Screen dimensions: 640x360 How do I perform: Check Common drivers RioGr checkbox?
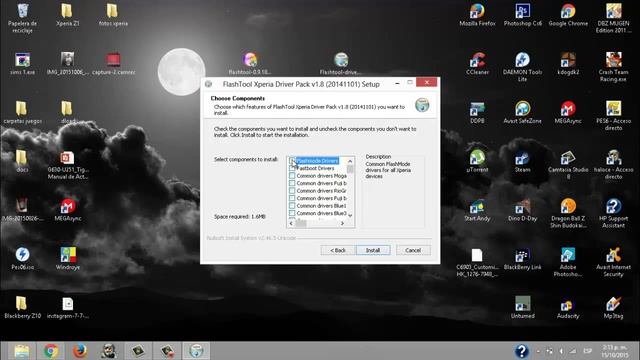pyautogui.click(x=292, y=191)
